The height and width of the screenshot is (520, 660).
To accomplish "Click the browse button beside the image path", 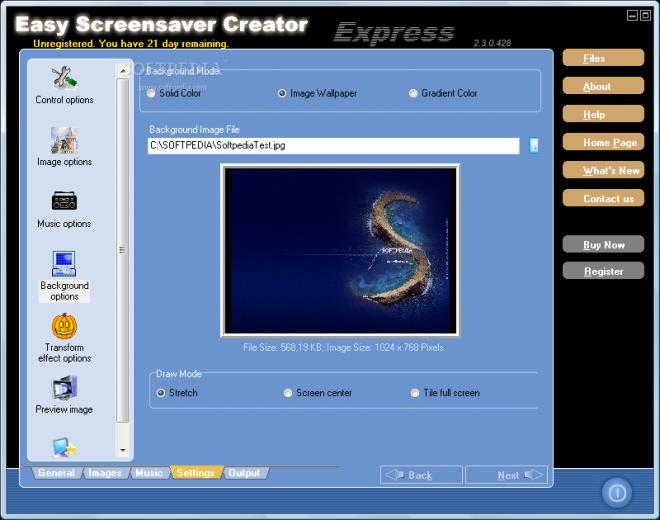I will click(534, 146).
